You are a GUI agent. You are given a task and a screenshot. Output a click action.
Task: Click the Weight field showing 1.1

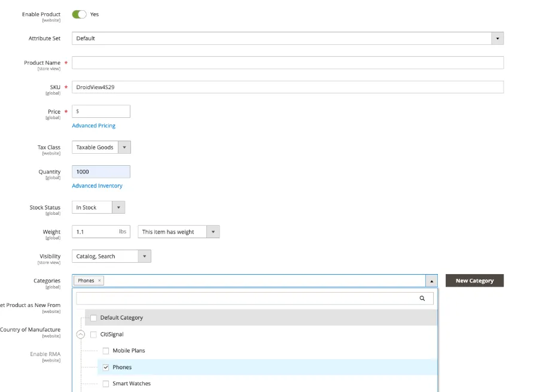101,232
